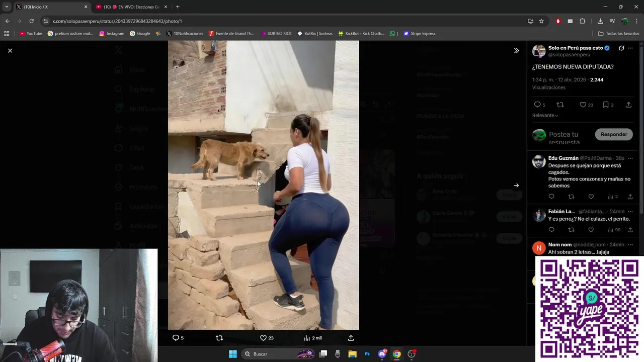
Task: Open Chrome downloads
Action: coord(600,21)
